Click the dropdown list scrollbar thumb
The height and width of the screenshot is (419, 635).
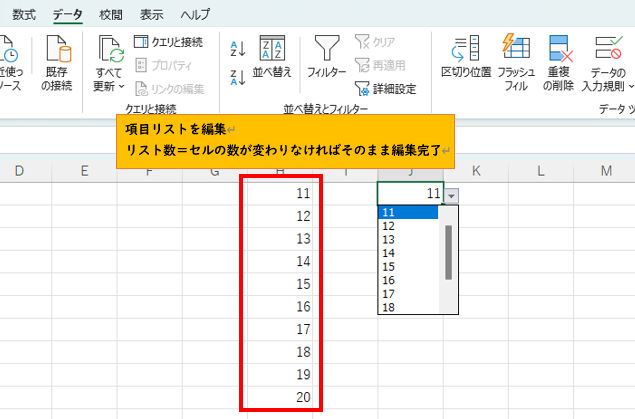[x=448, y=252]
